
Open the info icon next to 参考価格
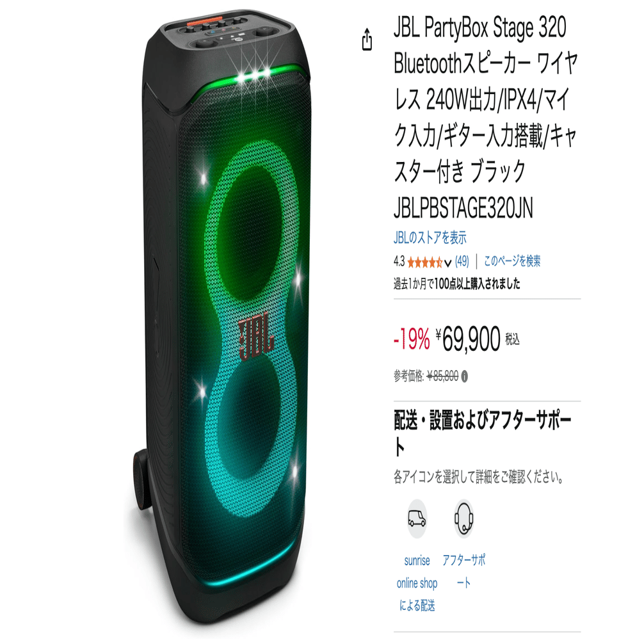click(465, 376)
